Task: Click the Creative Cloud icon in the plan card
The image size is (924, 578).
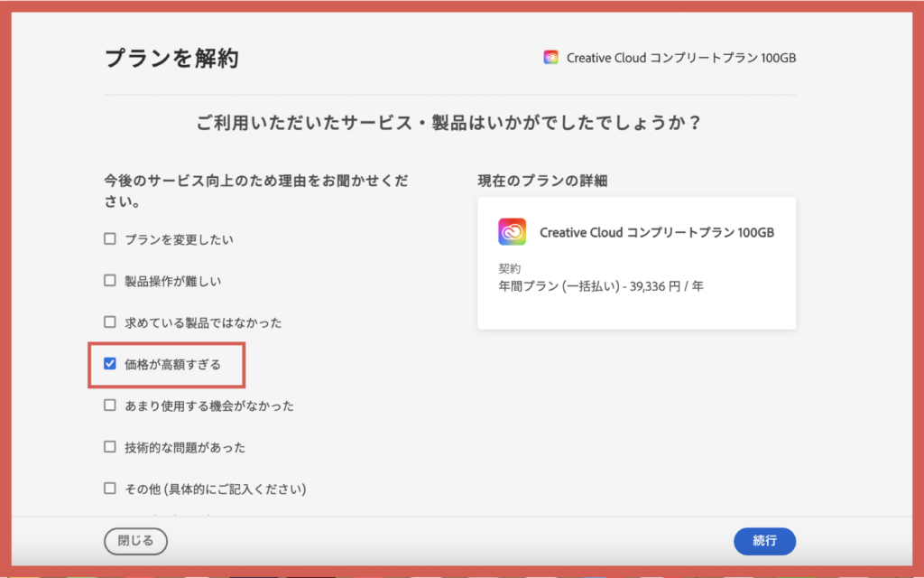Action: tap(513, 232)
